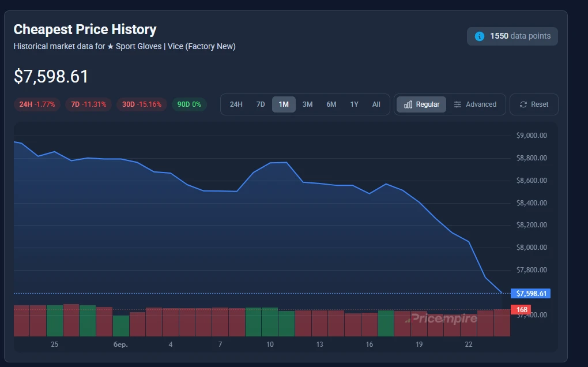The image size is (588, 367).
Task: Switch to the 3M time range
Action: (x=307, y=104)
